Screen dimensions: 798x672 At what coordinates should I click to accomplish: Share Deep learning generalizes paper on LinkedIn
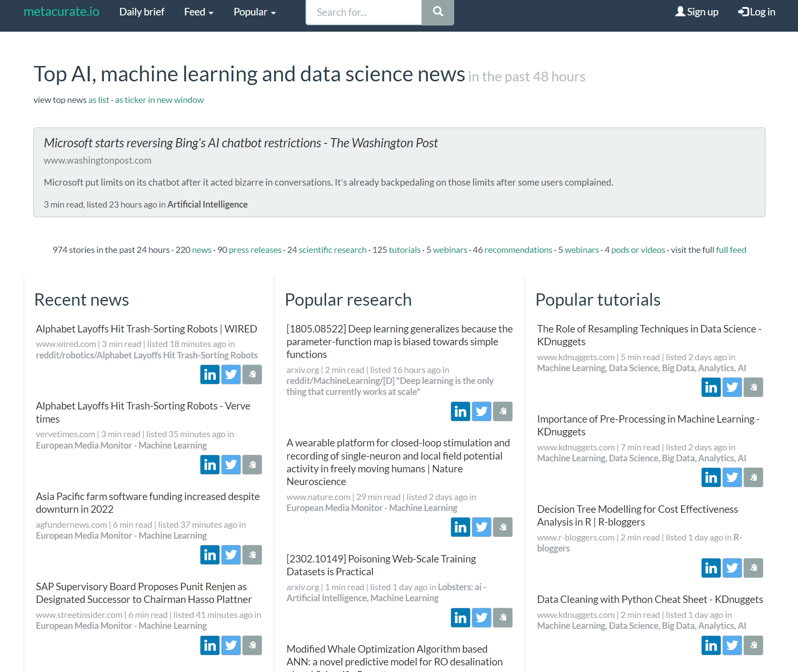[460, 411]
